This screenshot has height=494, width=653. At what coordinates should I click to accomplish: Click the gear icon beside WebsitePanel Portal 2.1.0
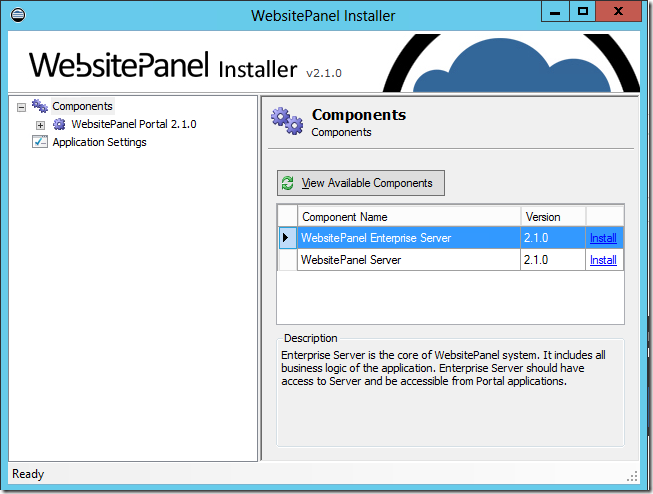coord(59,124)
